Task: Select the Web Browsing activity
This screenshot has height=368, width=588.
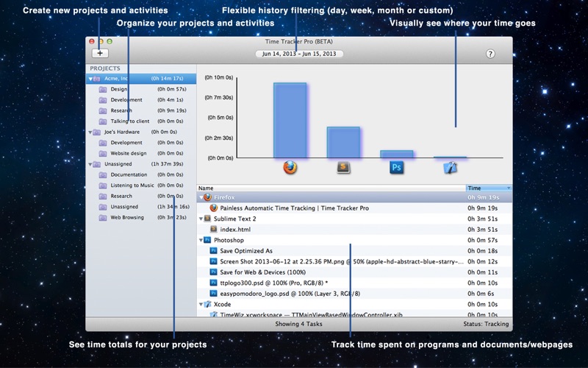Action: coord(141,218)
